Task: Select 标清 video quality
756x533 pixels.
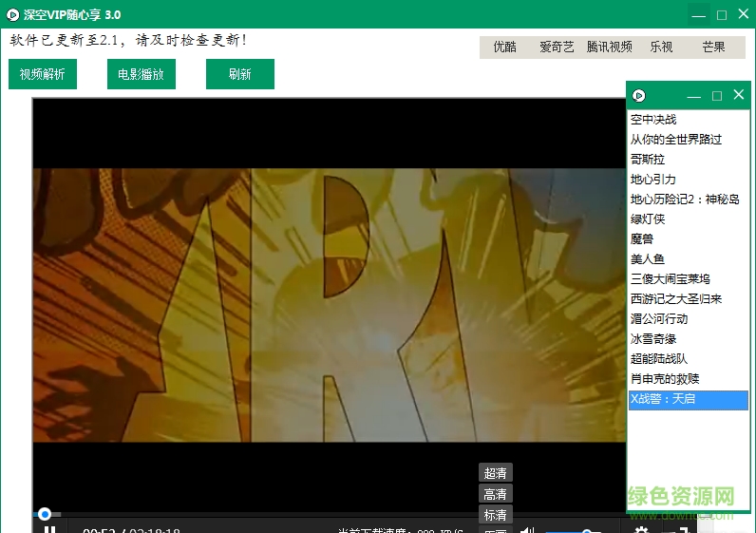Action: pos(496,515)
